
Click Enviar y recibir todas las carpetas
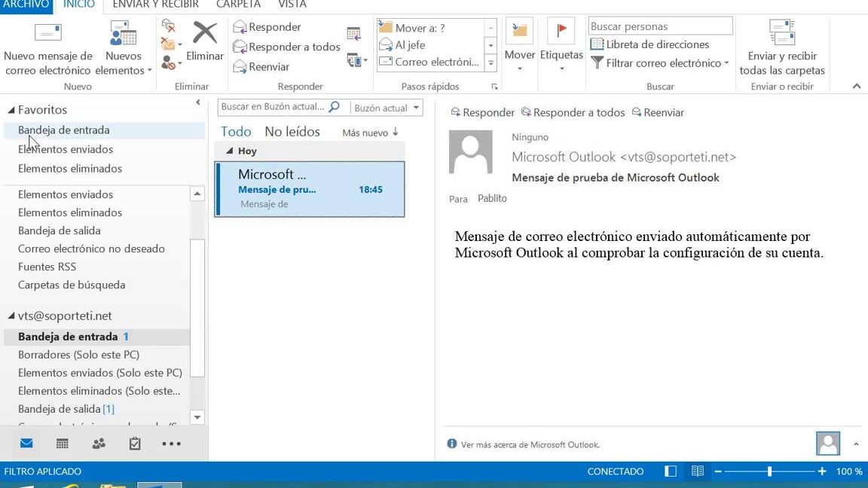coord(782,49)
